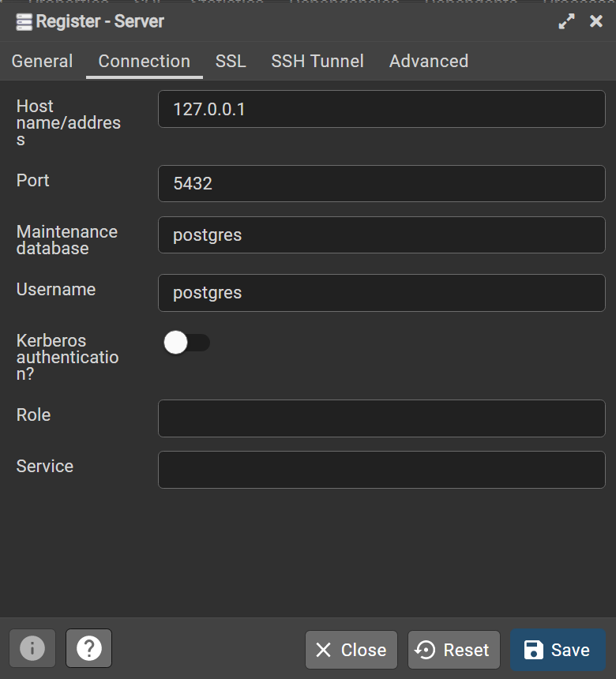
Task: Click the Close button at bottom
Action: [351, 650]
